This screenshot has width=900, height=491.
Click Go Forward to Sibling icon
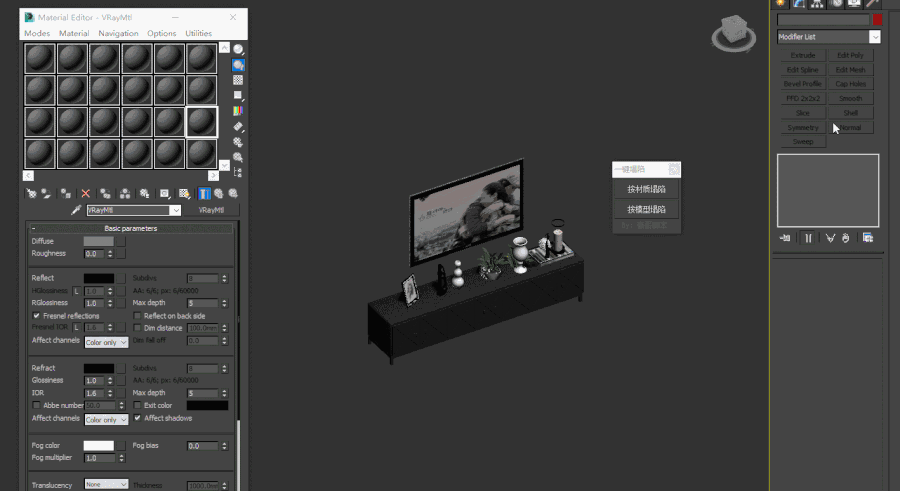[x=233, y=194]
